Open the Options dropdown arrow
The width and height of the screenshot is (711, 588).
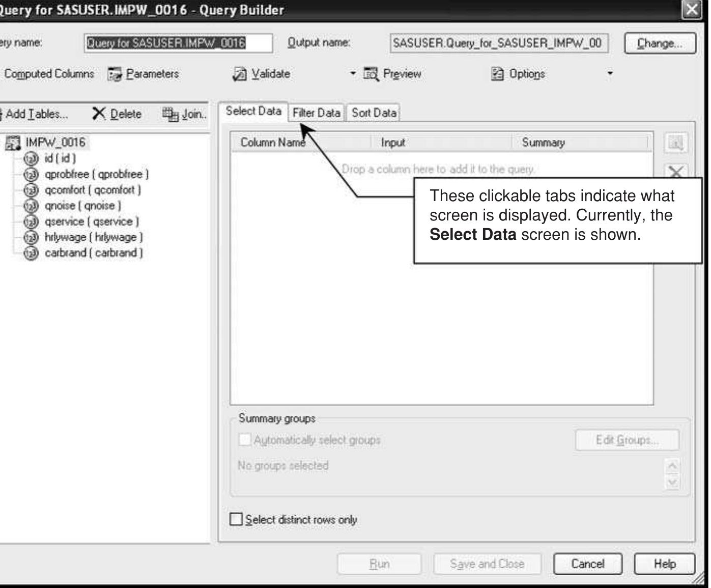(610, 74)
